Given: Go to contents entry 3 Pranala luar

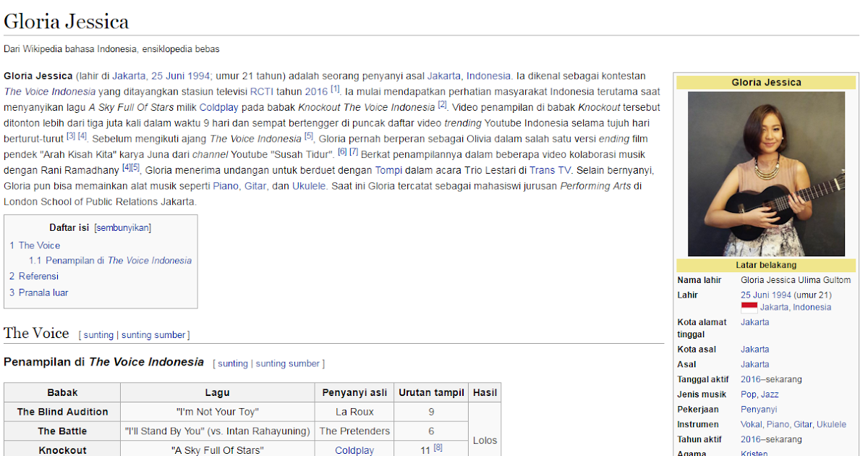Looking at the screenshot, I should [39, 292].
